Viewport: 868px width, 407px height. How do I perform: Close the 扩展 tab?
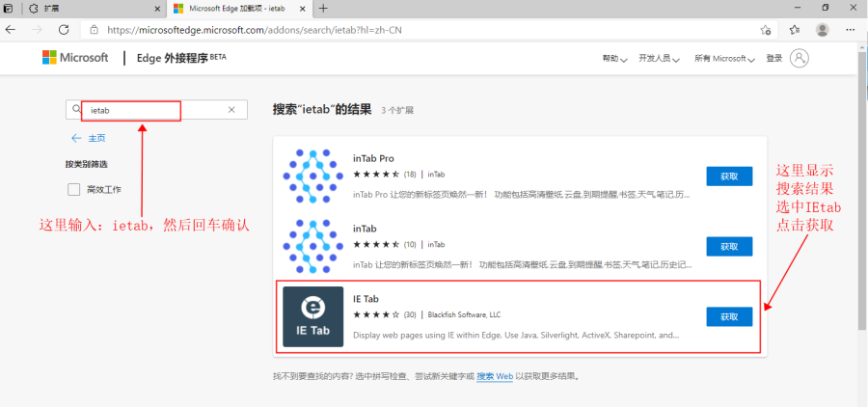[x=157, y=9]
